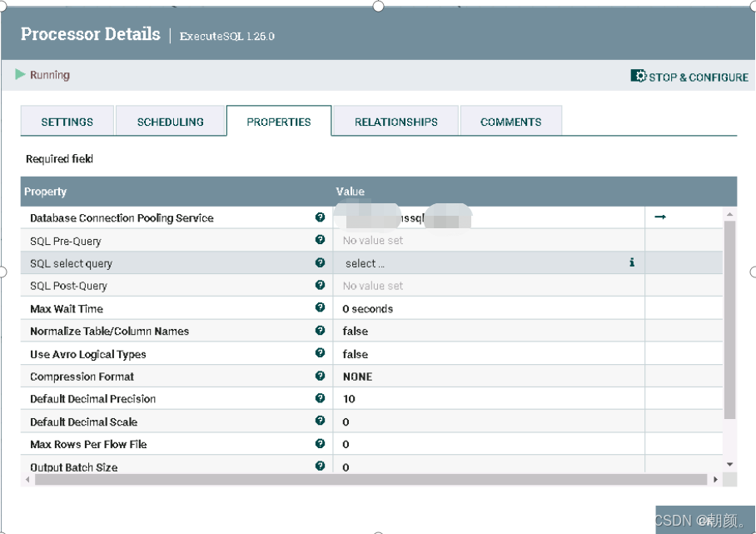Click the vertical scrollbar up arrow
Image resolution: width=756 pixels, height=534 pixels.
click(729, 214)
